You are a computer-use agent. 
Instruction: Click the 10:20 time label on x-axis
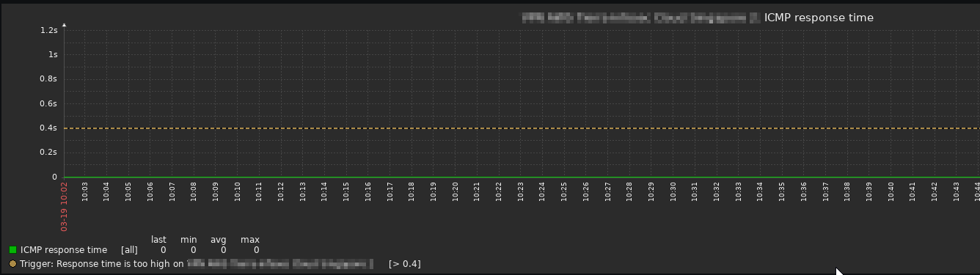pyautogui.click(x=456, y=191)
